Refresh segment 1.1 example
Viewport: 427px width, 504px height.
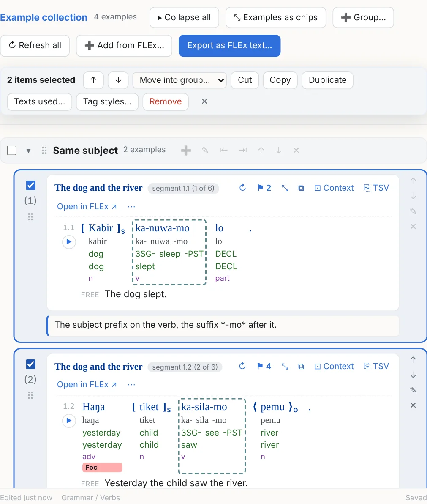[243, 188]
